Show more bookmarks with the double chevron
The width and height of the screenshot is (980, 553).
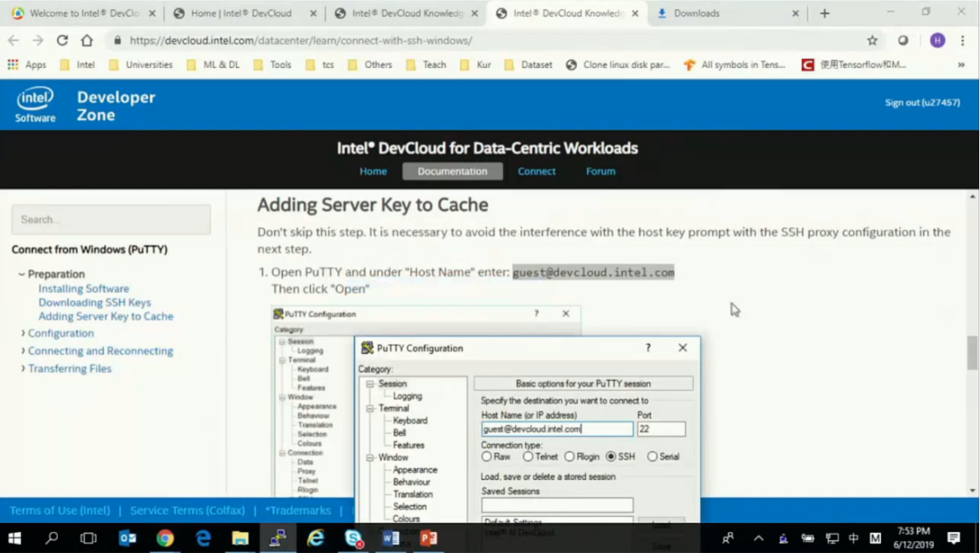[x=962, y=65]
